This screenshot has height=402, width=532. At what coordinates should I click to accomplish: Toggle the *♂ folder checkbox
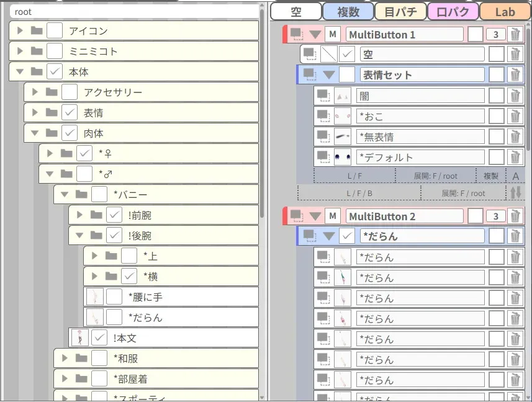point(84,174)
